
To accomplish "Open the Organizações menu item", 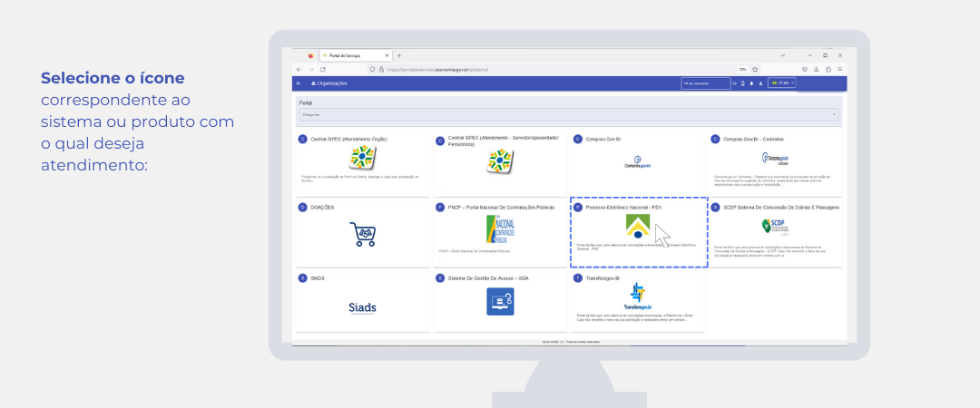I will [328, 83].
